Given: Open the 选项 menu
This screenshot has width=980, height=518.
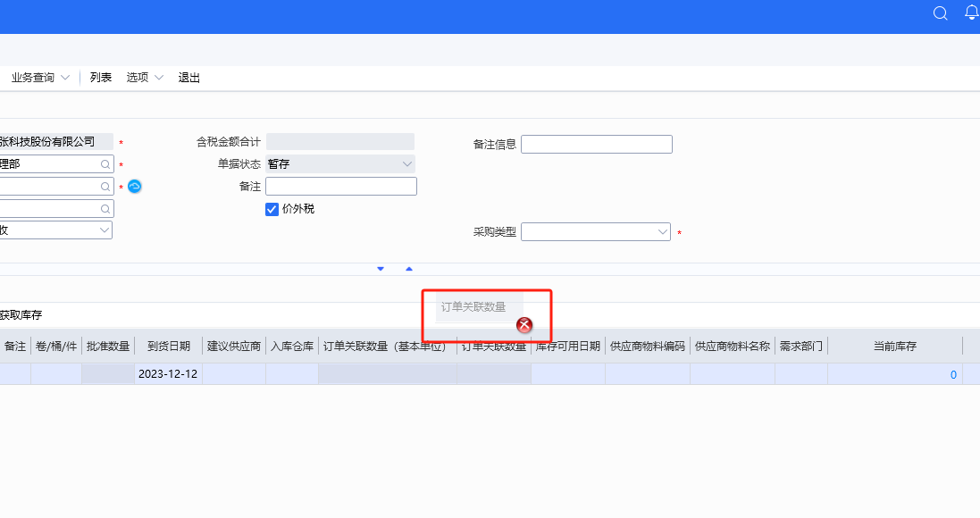Looking at the screenshot, I should (x=144, y=77).
